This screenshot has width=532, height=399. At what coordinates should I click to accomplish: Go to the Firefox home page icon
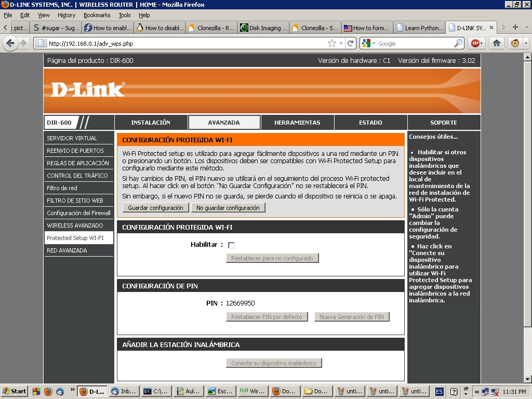click(x=497, y=43)
